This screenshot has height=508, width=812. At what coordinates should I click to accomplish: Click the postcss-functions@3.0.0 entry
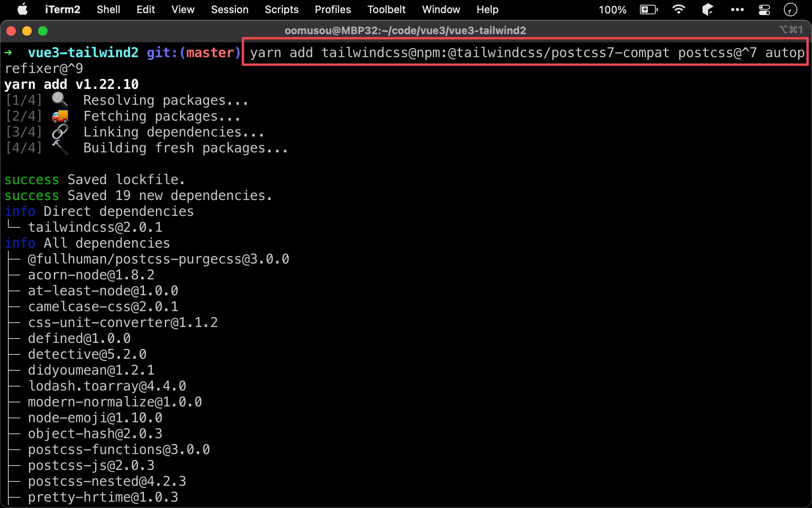[x=119, y=449]
